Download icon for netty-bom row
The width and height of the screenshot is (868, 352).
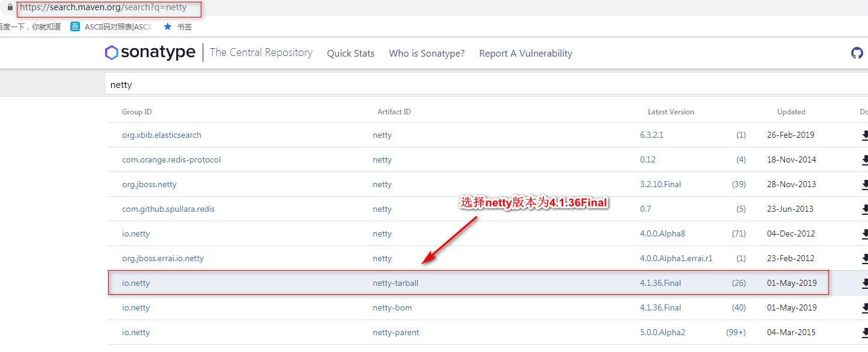[864, 308]
